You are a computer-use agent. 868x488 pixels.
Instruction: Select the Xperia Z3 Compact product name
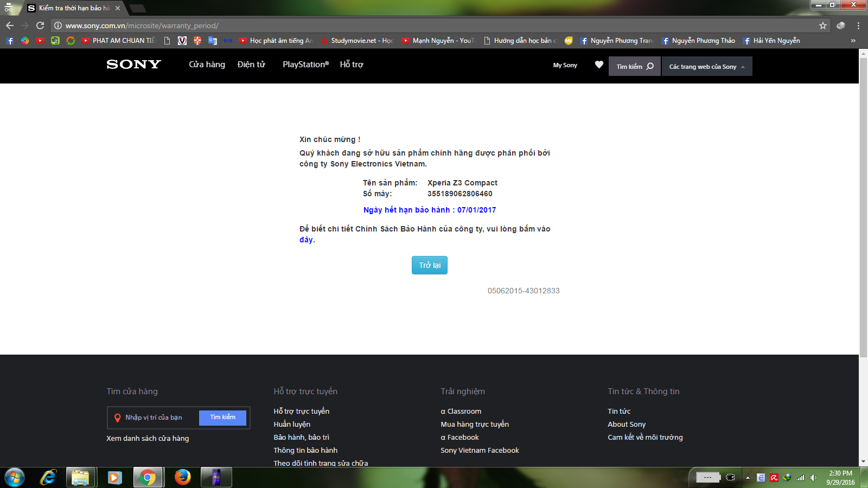[x=462, y=183]
